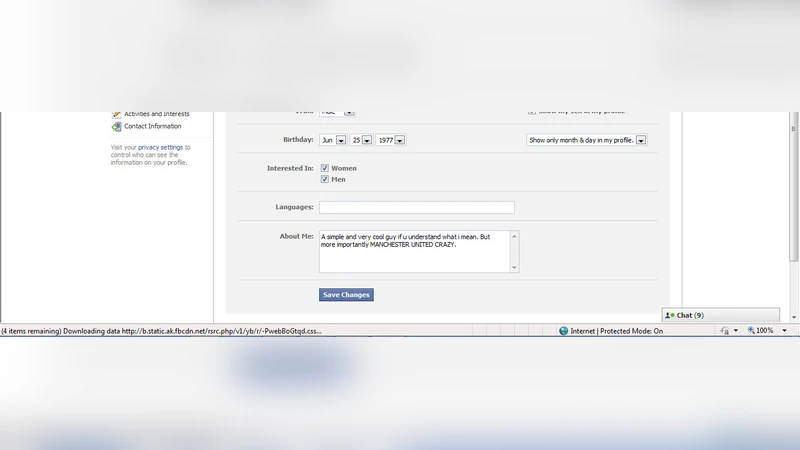Click the privacy lock icon in status bar
The height and width of the screenshot is (450, 800).
click(x=723, y=331)
